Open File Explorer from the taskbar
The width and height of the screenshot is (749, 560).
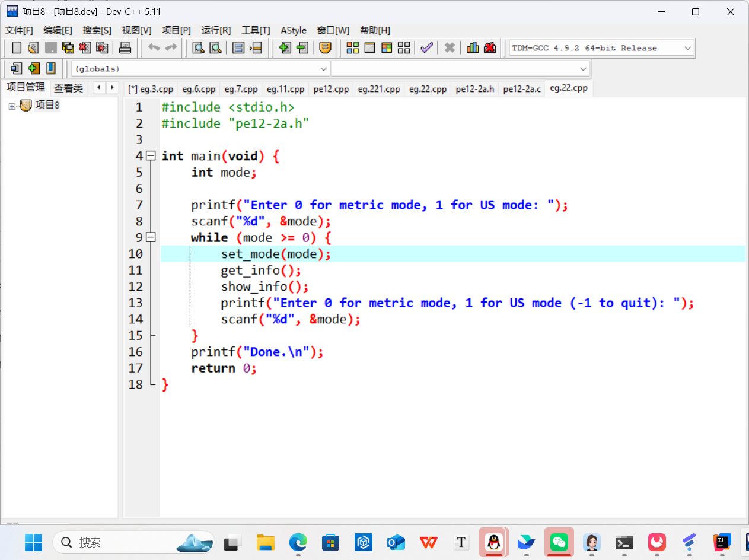[266, 542]
